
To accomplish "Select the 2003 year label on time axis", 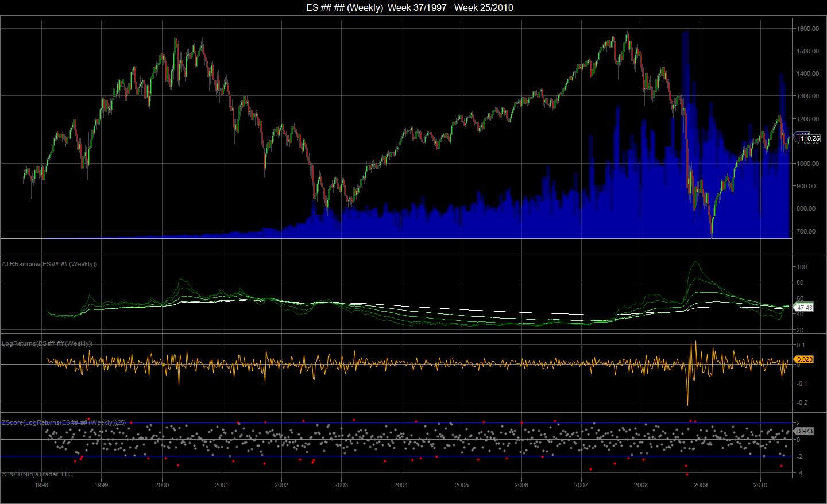I will click(x=341, y=485).
